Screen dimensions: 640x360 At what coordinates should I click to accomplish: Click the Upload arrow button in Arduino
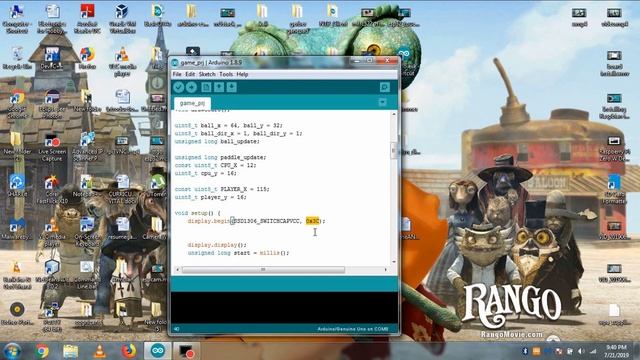click(x=191, y=87)
